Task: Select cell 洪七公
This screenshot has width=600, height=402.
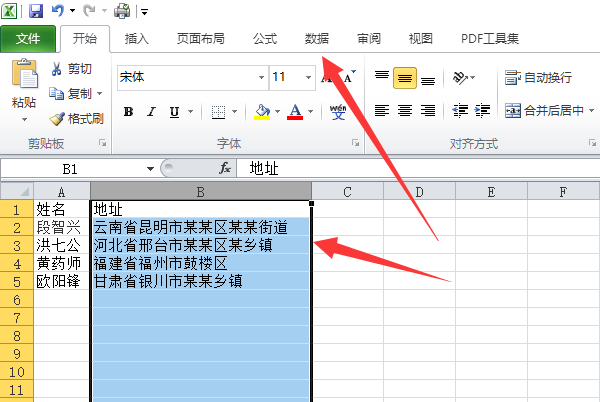Action: 62,245
